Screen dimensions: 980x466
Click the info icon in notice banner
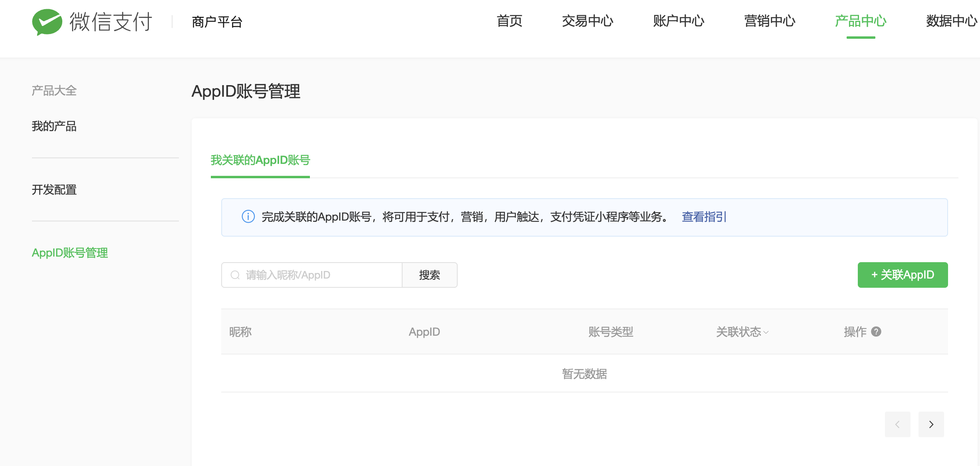pos(248,217)
